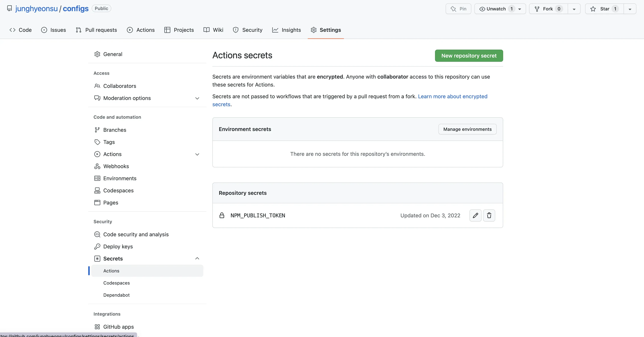
Task: Toggle the Pin repository button
Action: (458, 9)
